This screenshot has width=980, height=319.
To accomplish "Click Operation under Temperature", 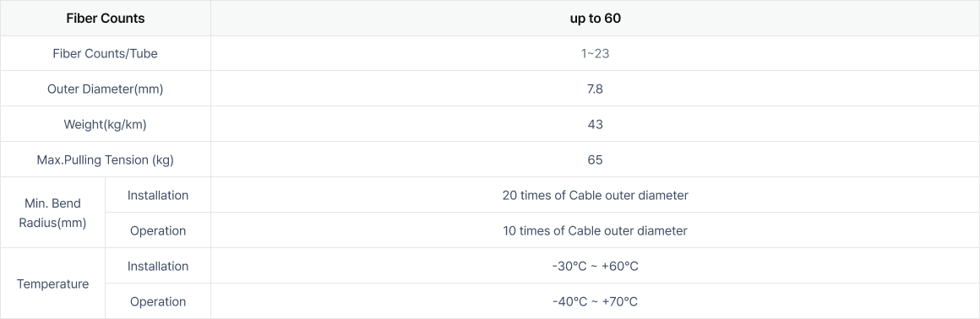I will 157,301.
